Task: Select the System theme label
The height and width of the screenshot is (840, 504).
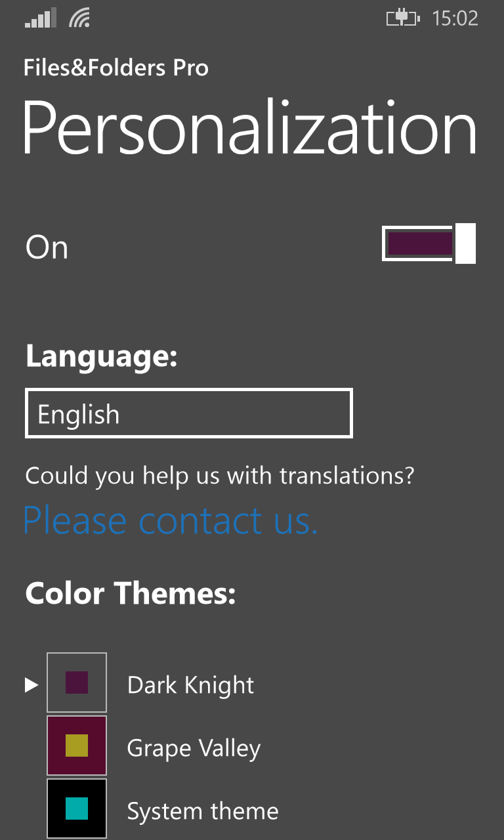Action: coord(203,812)
